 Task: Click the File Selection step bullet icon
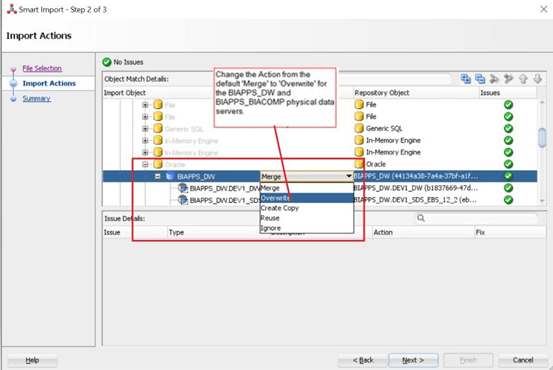click(x=13, y=69)
